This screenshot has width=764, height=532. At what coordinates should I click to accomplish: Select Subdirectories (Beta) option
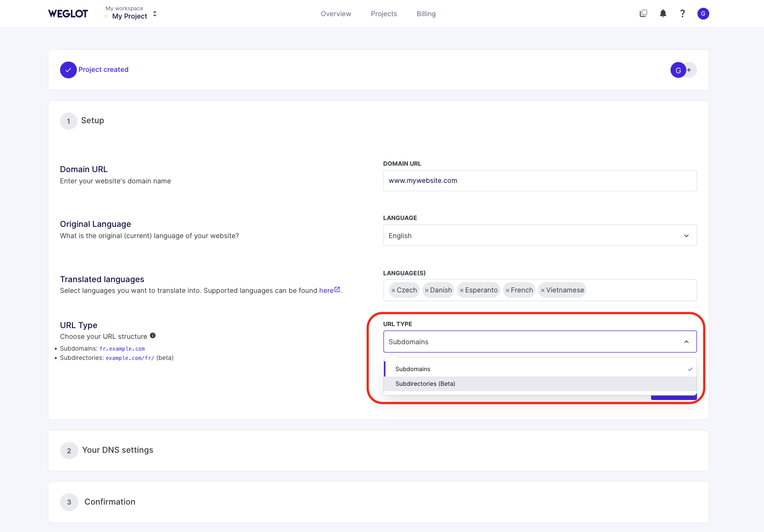pos(425,383)
